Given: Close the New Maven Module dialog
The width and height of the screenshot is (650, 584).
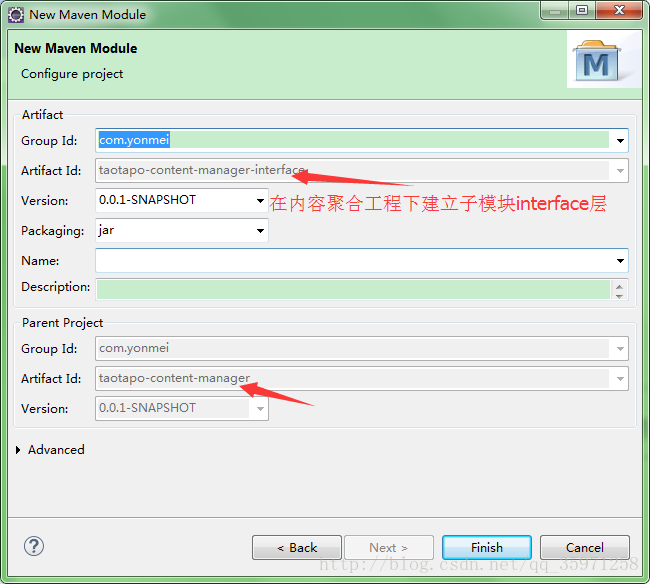Looking at the screenshot, I should [x=619, y=11].
